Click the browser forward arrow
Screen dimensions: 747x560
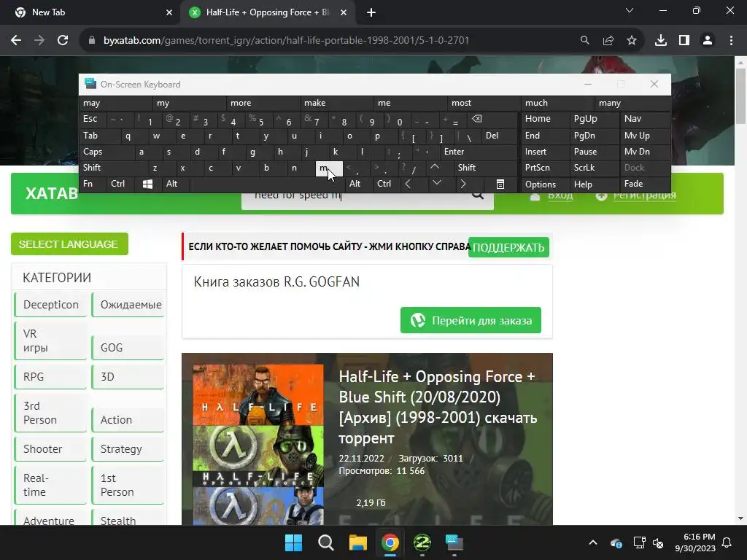pyautogui.click(x=39, y=41)
